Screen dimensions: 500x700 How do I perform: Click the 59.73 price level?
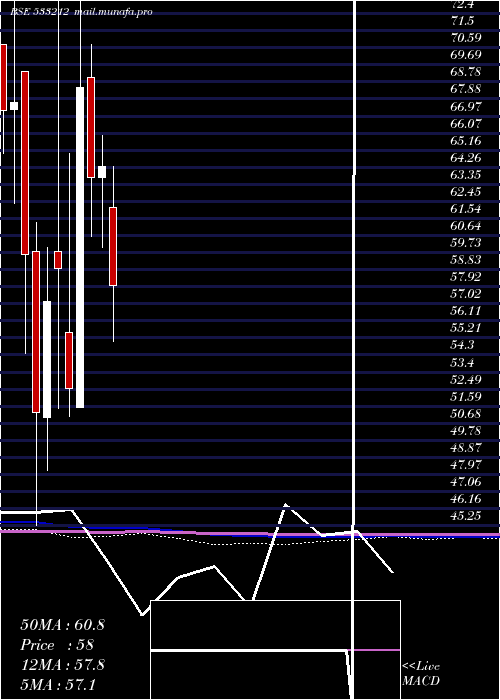pos(466,243)
